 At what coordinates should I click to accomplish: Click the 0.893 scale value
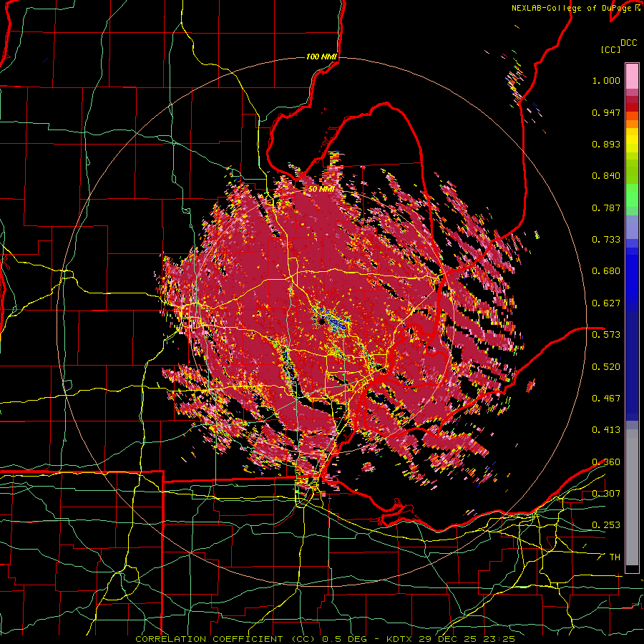pyautogui.click(x=606, y=144)
